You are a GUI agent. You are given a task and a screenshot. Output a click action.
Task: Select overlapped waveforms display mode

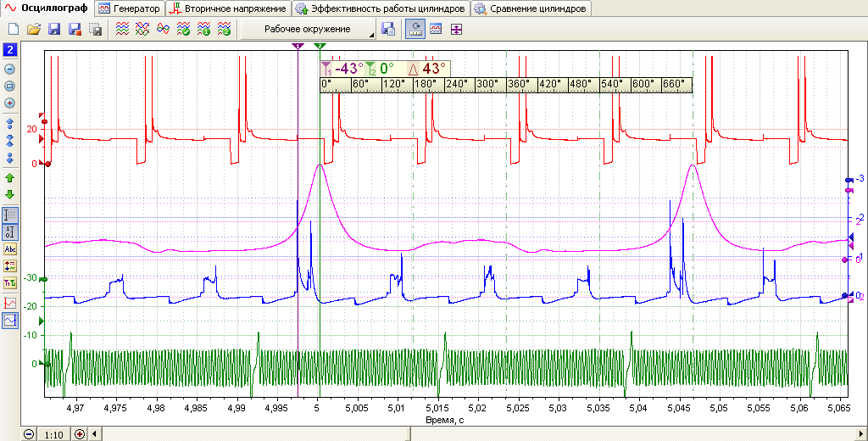pos(164,30)
